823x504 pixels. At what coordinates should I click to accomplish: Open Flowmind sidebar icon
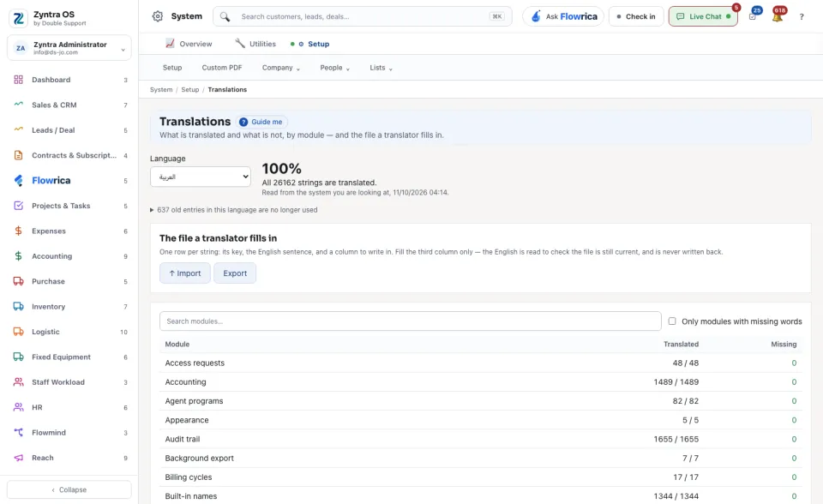pyautogui.click(x=18, y=432)
